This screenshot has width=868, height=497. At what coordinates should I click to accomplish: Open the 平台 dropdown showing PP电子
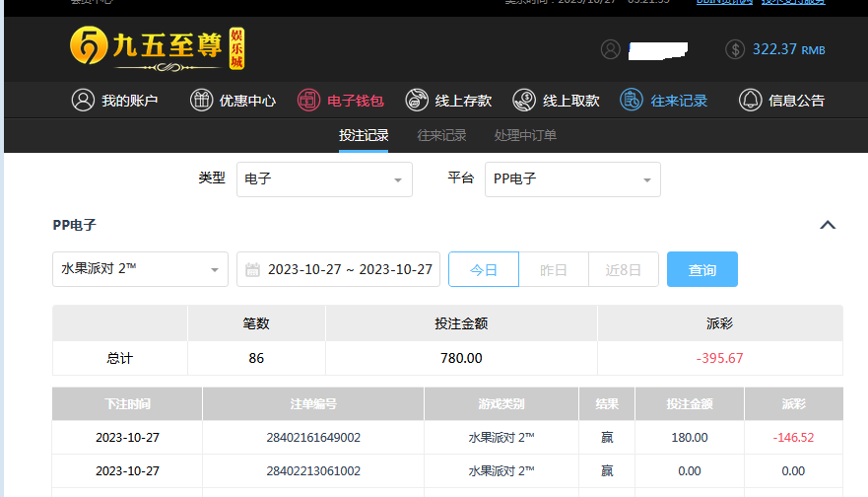[572, 179]
